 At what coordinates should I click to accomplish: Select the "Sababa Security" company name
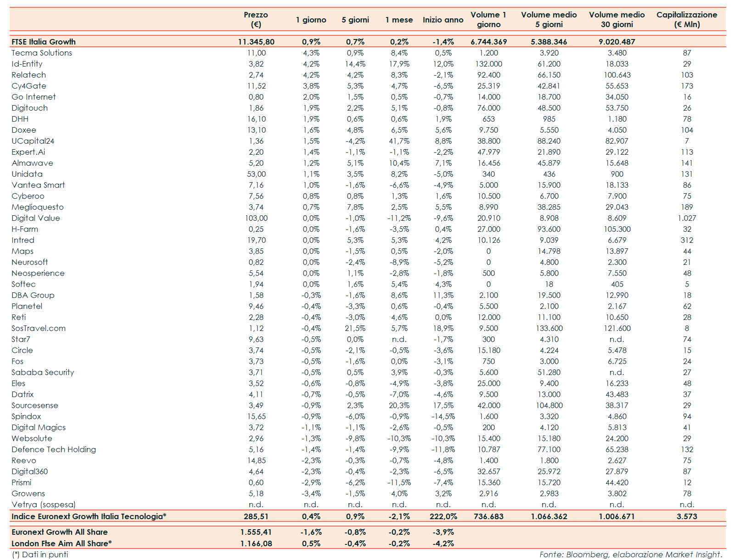click(x=43, y=372)
